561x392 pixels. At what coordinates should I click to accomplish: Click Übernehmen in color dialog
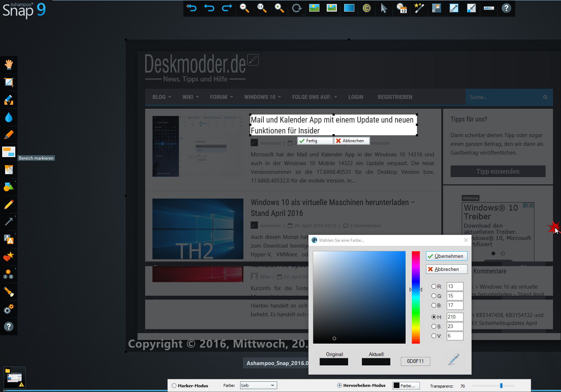[x=446, y=256]
